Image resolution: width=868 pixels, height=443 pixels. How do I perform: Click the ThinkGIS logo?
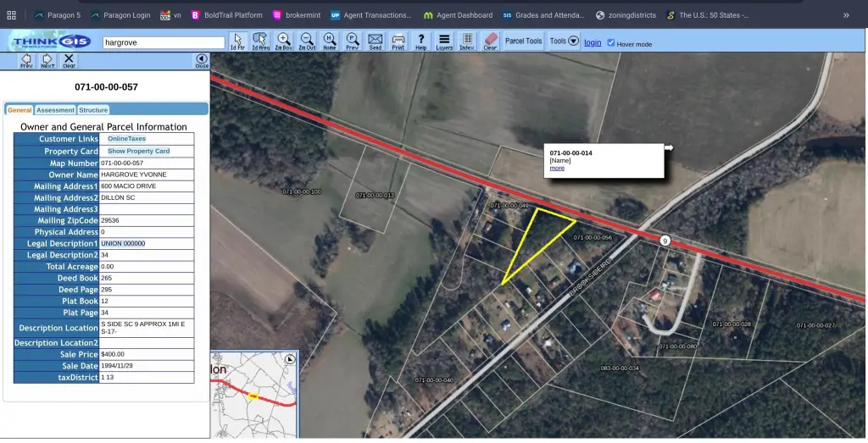(52, 42)
